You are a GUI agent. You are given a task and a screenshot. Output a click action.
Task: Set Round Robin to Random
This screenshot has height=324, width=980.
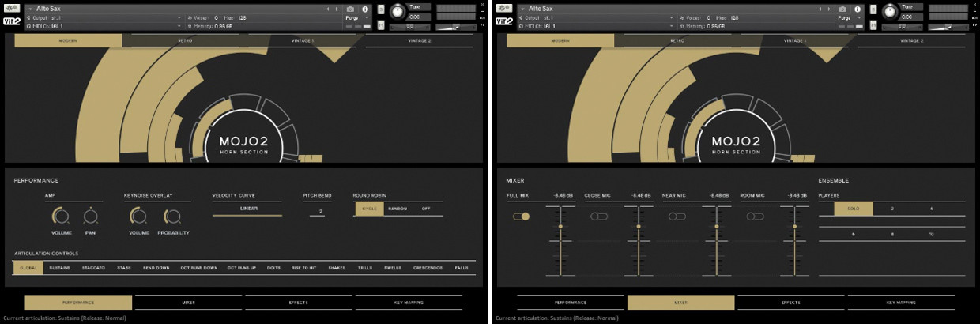click(x=398, y=209)
